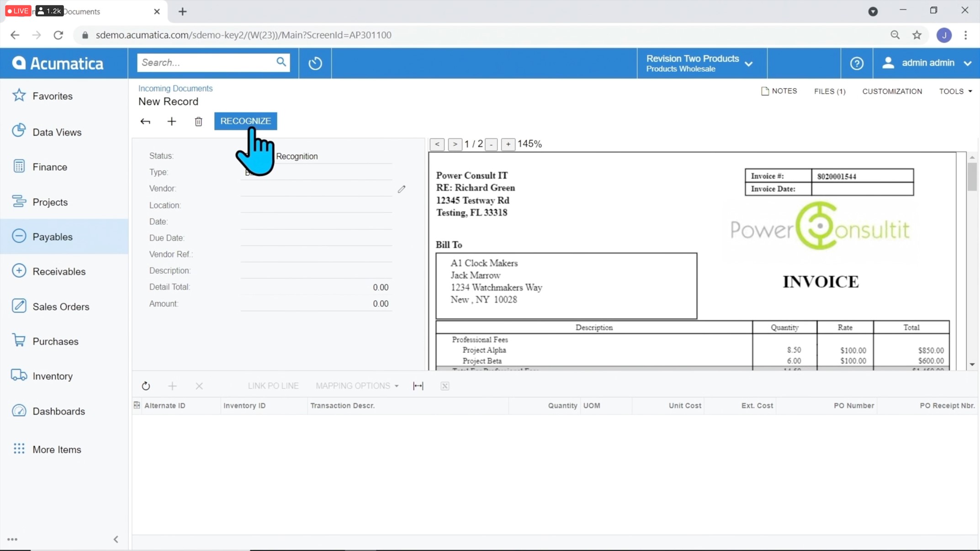This screenshot has width=980, height=551.
Task: Click the back arrow toolbar icon
Action: (x=145, y=121)
